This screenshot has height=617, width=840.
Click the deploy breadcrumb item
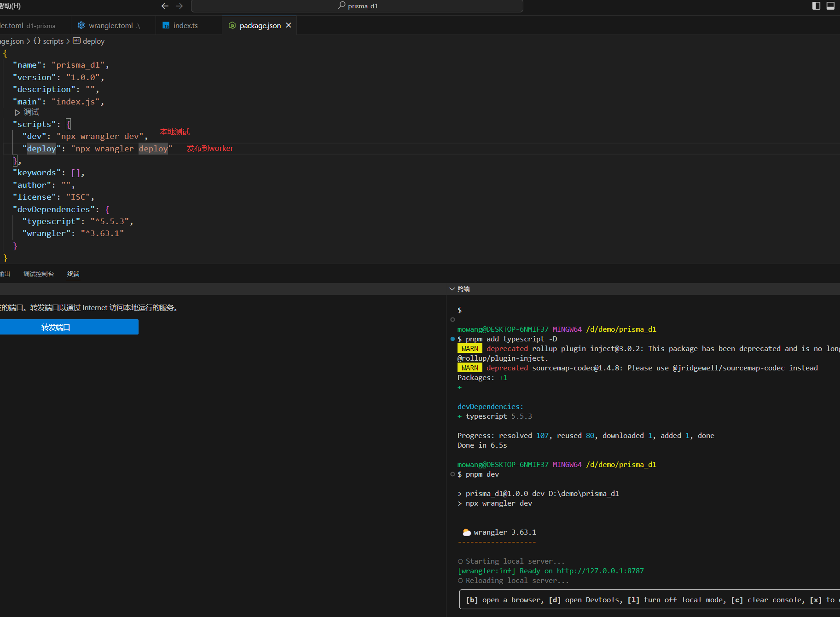click(93, 41)
